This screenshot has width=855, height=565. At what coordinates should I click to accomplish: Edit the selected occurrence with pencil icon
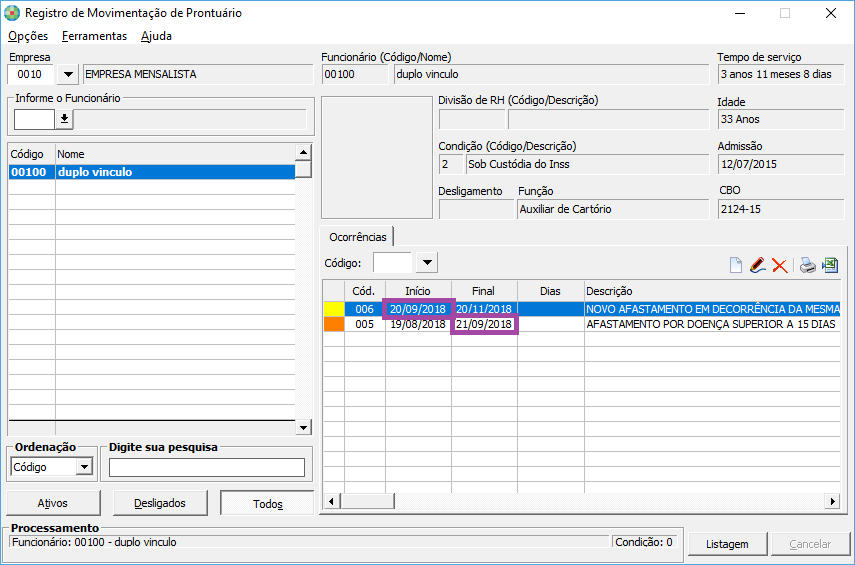pos(757,265)
